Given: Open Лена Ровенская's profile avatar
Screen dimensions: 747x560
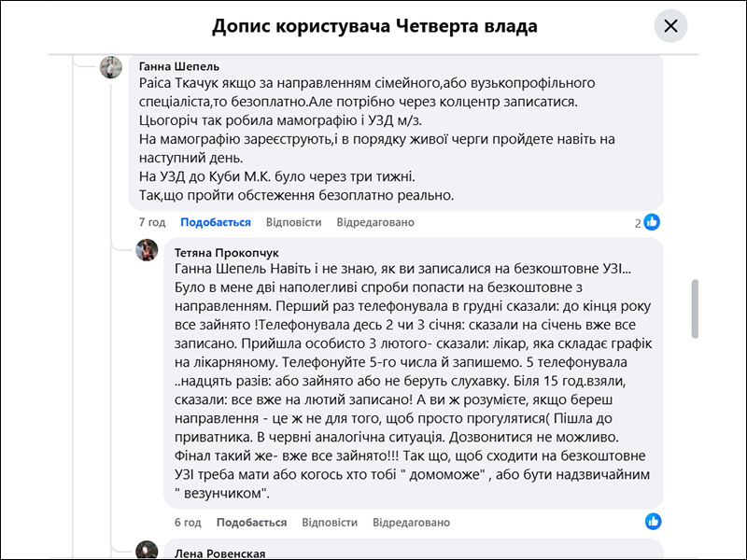Looking at the screenshot, I should pos(147,551).
